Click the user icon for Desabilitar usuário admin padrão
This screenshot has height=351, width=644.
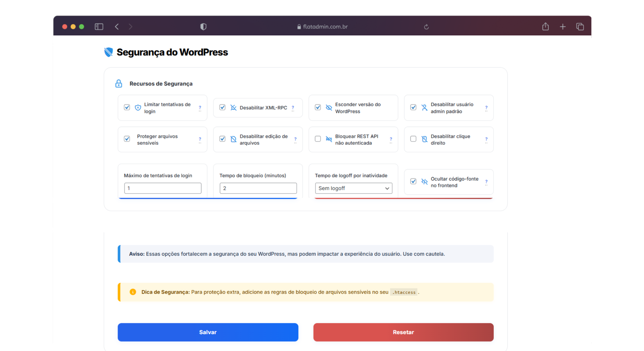(x=424, y=108)
